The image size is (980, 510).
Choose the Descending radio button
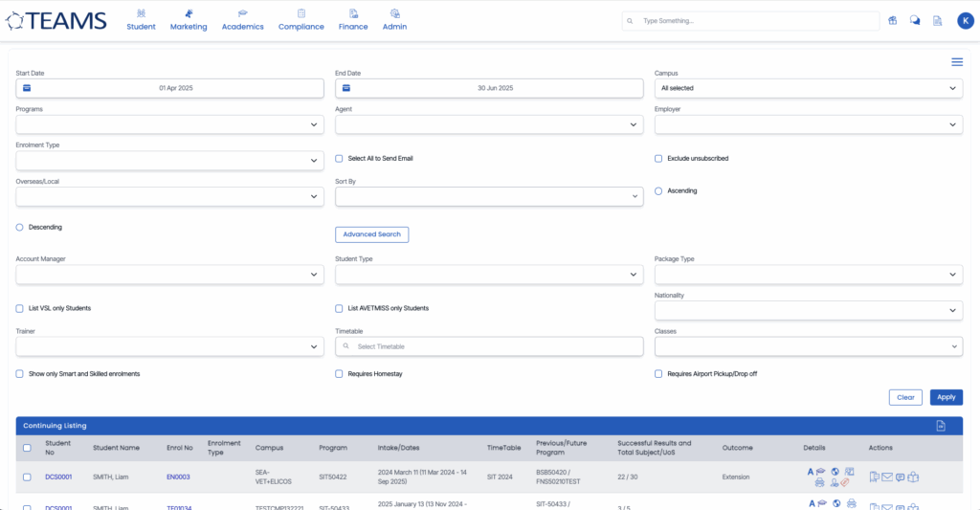19,228
